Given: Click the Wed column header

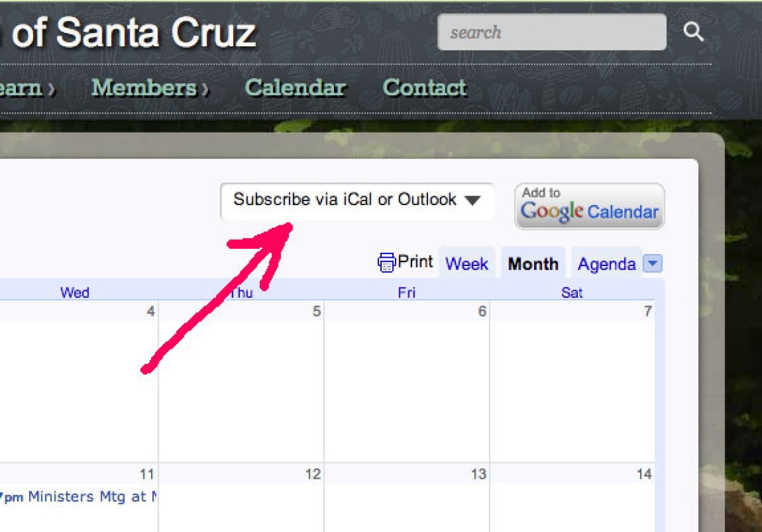Looking at the screenshot, I should [74, 293].
